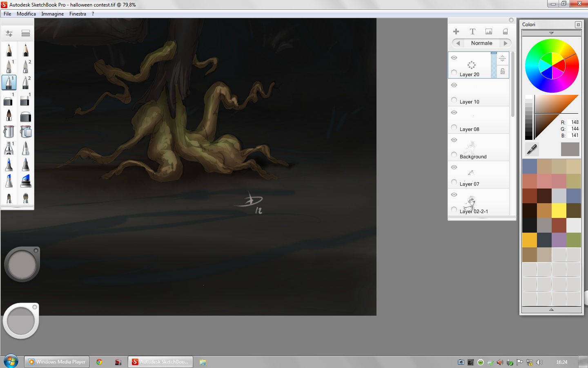Click the radio circle on Background layer

454,155
